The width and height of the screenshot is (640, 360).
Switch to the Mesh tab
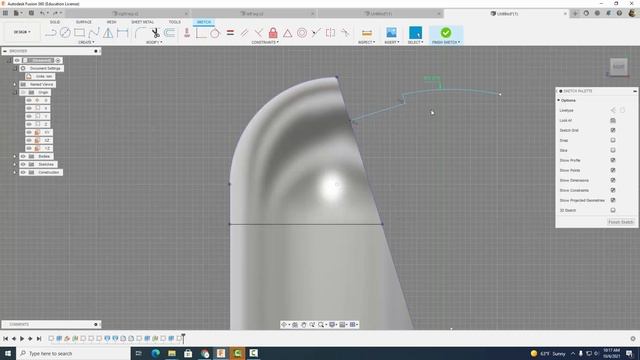pos(111,22)
